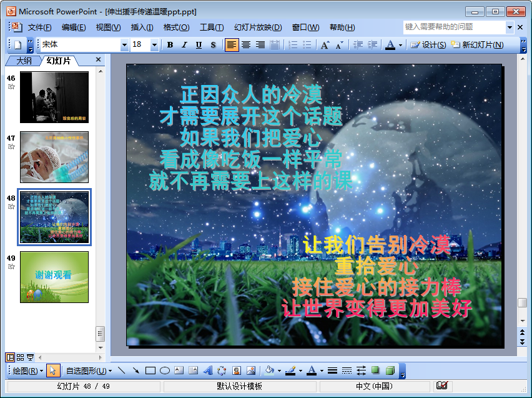Switch to Normal view icon
This screenshot has height=398, width=532.
[x=10, y=357]
